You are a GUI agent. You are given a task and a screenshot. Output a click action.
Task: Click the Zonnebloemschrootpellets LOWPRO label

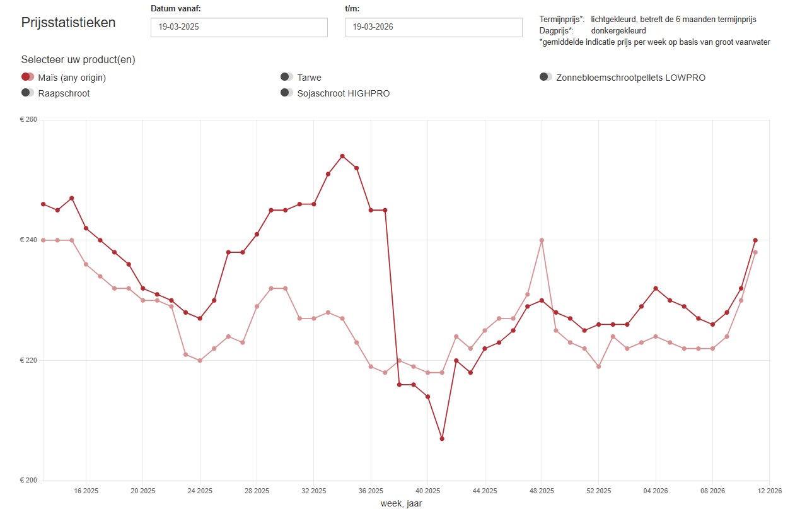click(x=630, y=78)
